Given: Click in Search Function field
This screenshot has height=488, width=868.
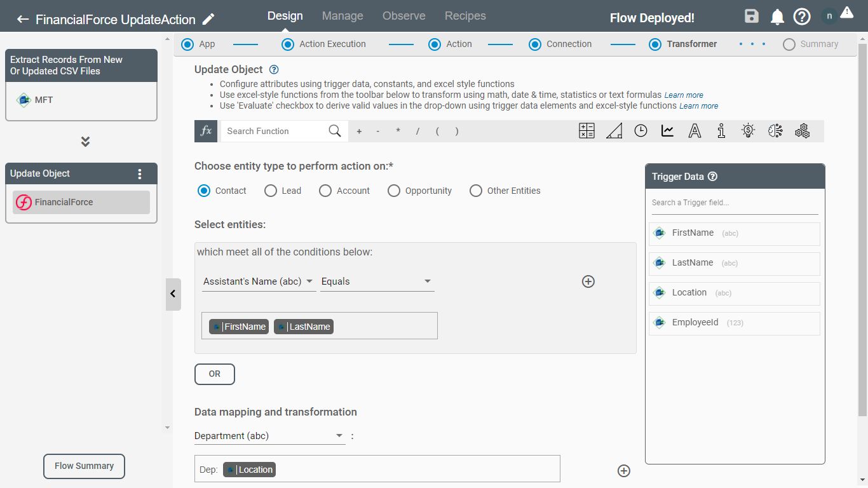Looking at the screenshot, I should [x=273, y=131].
